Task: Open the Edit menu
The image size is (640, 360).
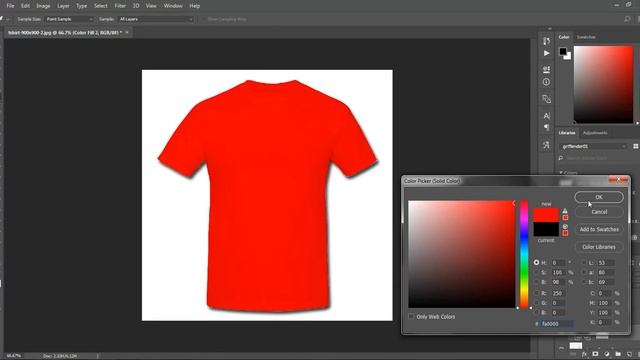Action: tap(25, 6)
